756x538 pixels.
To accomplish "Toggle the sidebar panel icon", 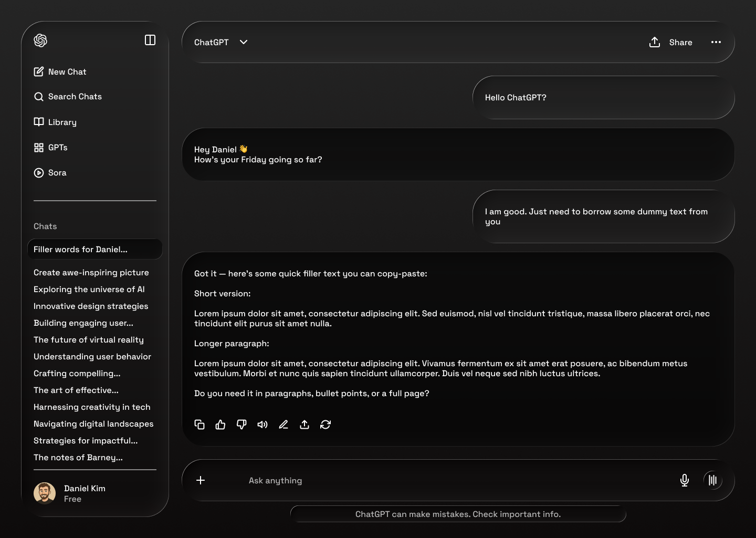I will [150, 40].
